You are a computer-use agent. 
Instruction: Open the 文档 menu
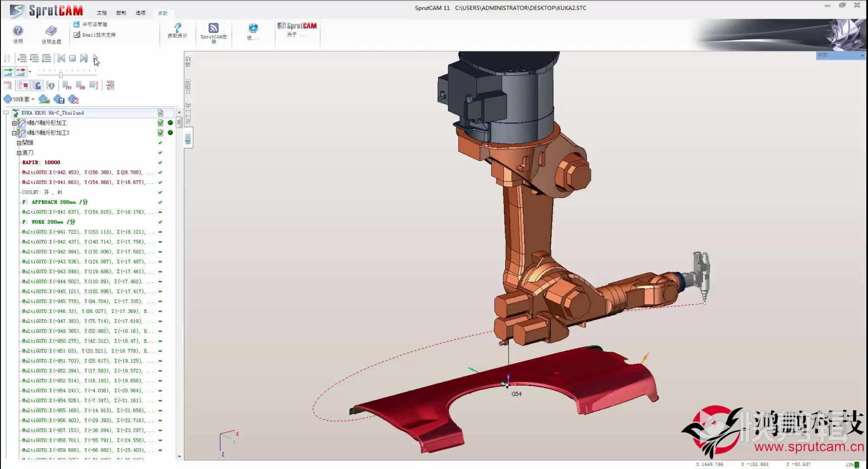tap(102, 13)
